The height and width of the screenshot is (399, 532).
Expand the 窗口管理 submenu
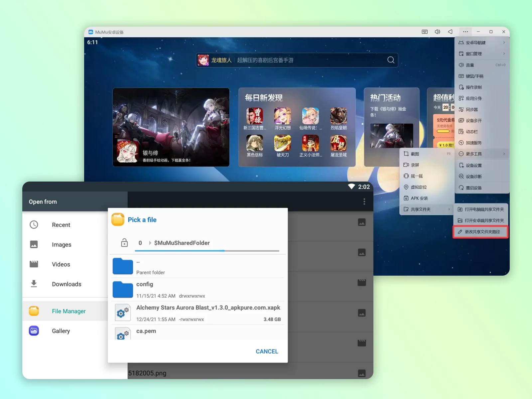point(482,54)
